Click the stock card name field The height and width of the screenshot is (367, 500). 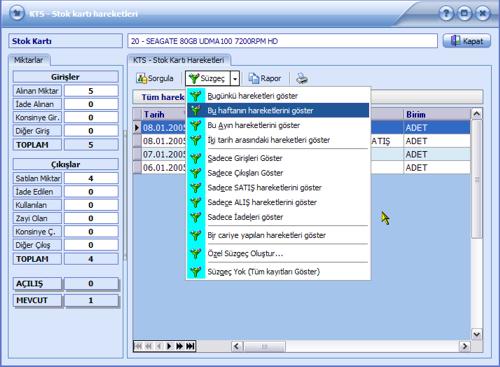coord(282,41)
